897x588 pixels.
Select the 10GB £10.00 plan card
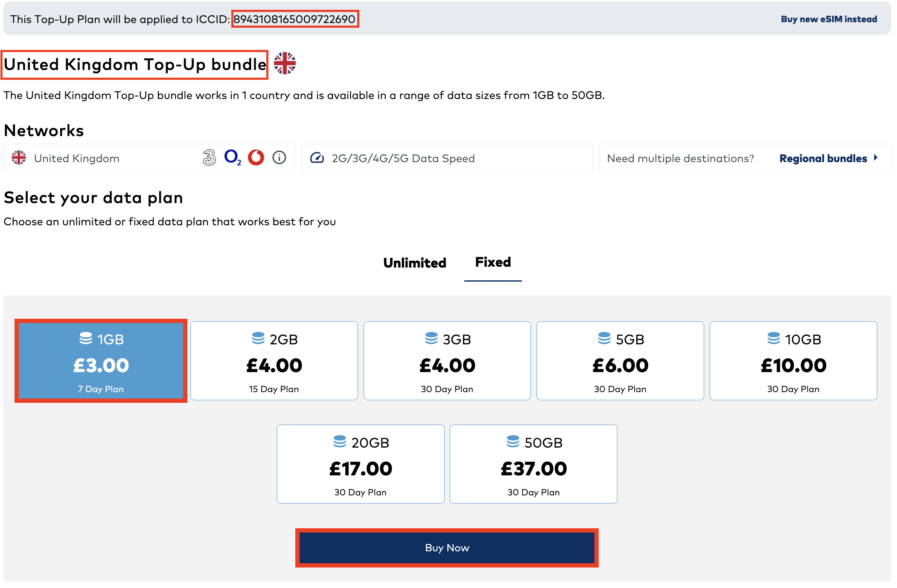point(793,361)
